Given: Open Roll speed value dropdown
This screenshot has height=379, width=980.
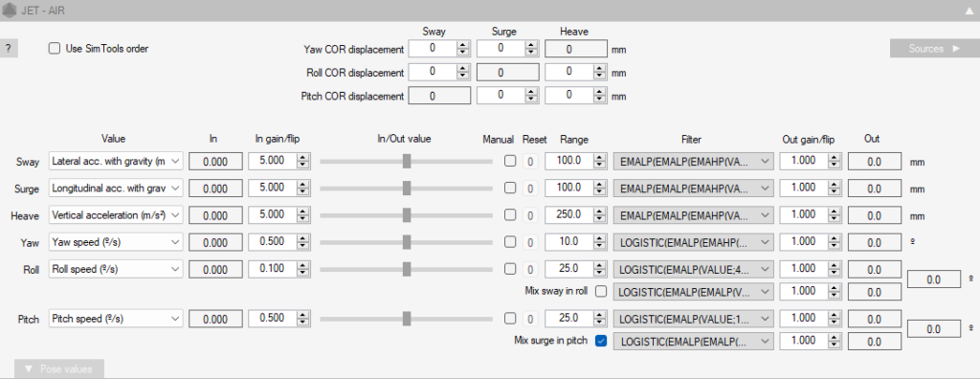Looking at the screenshot, I should (x=116, y=269).
